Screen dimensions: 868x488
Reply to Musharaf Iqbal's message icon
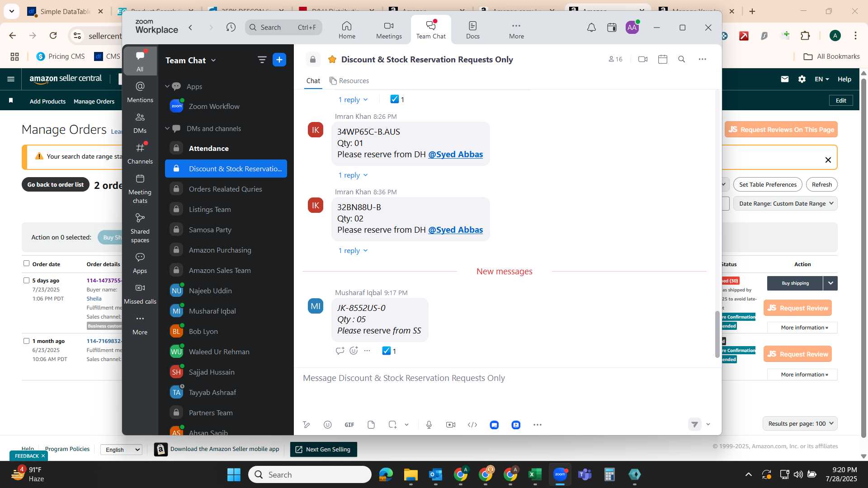340,351
